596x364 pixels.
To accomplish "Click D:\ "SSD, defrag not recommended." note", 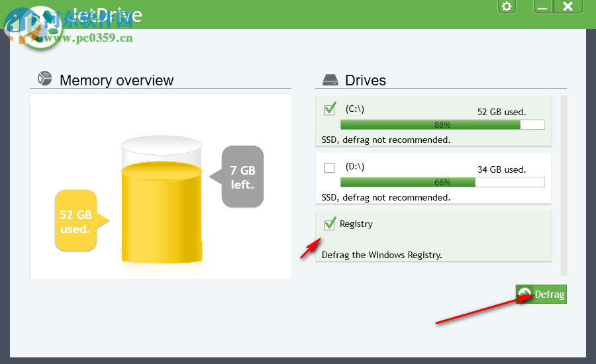I will pyautogui.click(x=386, y=198).
